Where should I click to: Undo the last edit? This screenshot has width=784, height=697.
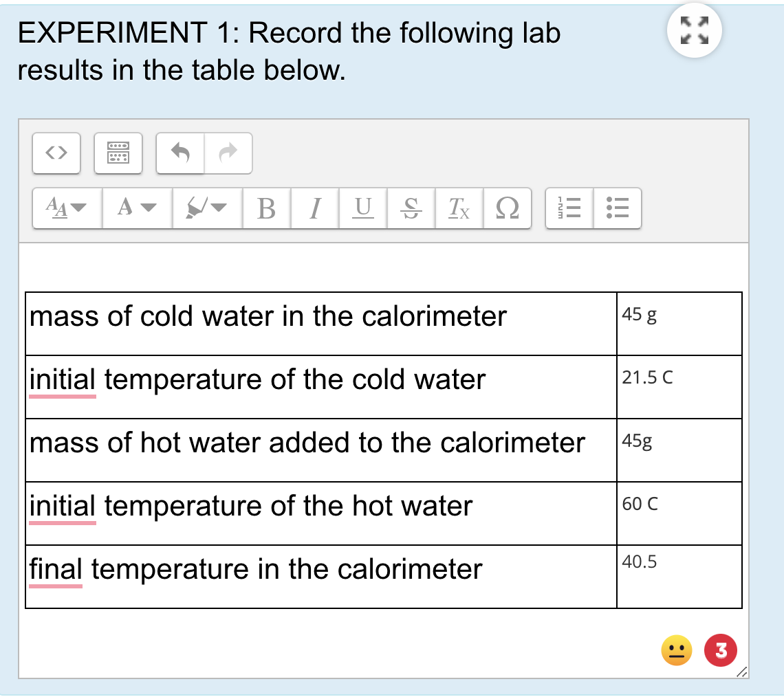(180, 153)
